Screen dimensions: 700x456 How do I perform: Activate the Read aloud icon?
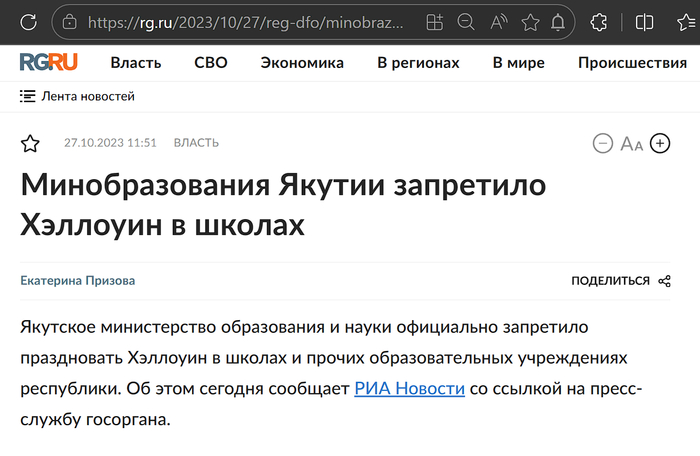tap(498, 21)
